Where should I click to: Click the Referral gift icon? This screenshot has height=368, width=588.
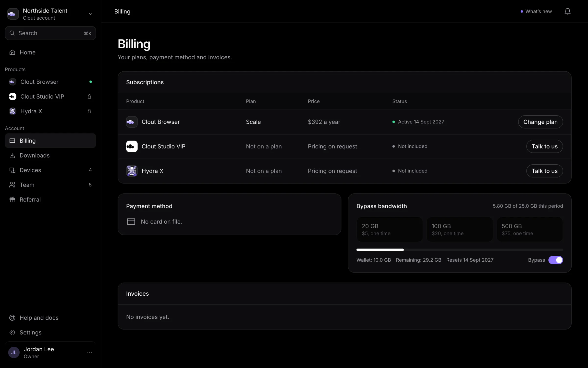point(12,199)
